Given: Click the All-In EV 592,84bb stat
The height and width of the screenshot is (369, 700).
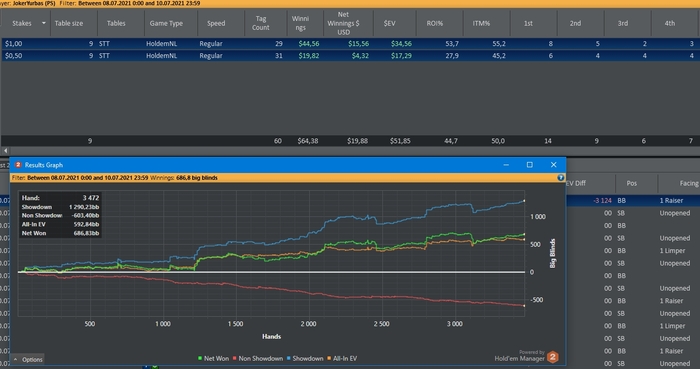Looking at the screenshot, I should (x=60, y=224).
